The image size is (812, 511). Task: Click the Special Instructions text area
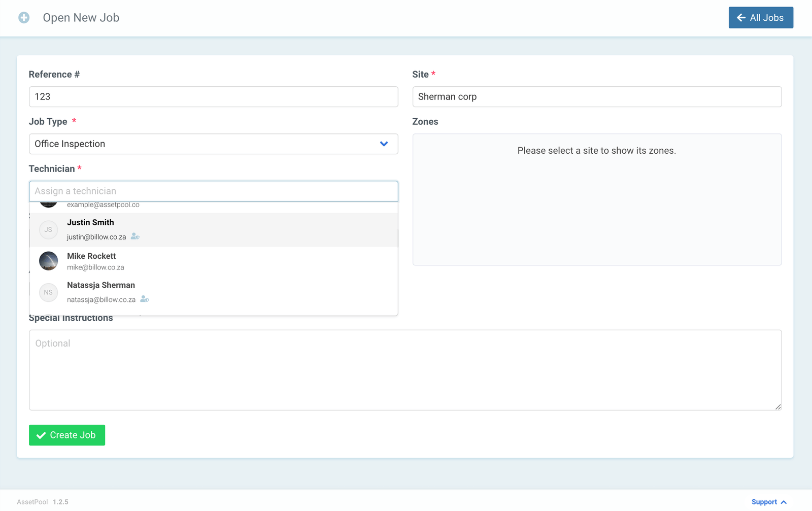[405, 370]
